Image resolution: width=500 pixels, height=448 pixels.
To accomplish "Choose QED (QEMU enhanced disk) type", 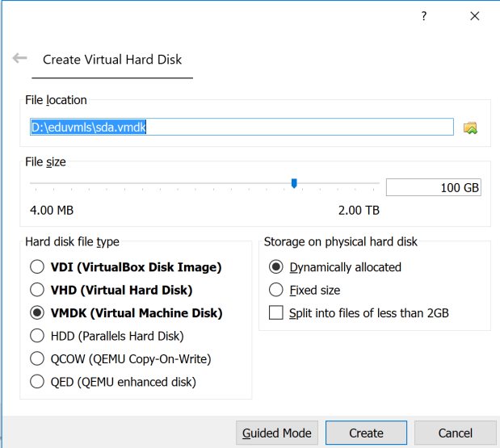I will tap(37, 382).
